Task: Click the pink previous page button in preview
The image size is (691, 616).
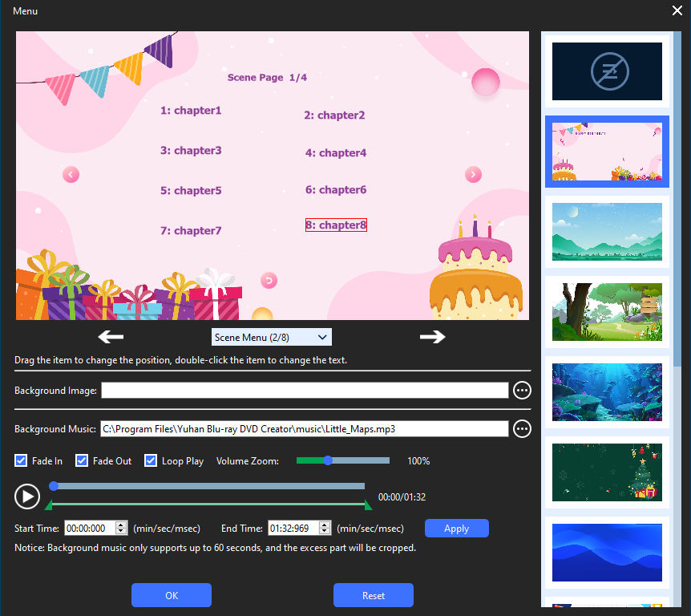Action: tap(71, 174)
